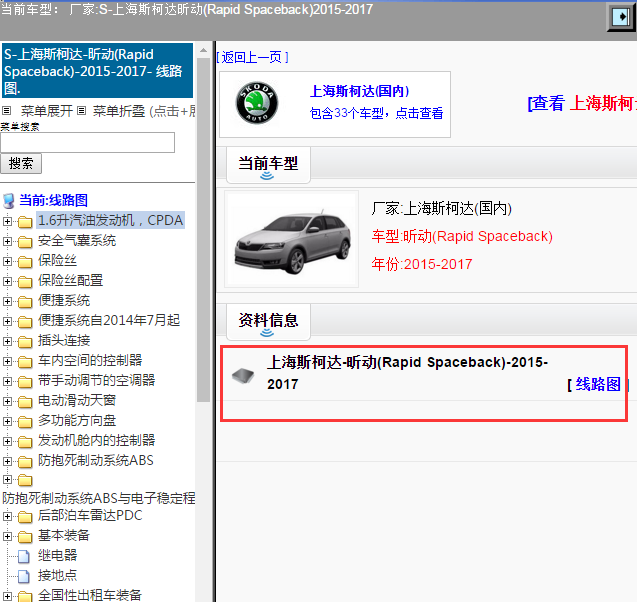
Task: Select the 多功能方向盘 tree item
Action: pyautogui.click(x=77, y=420)
